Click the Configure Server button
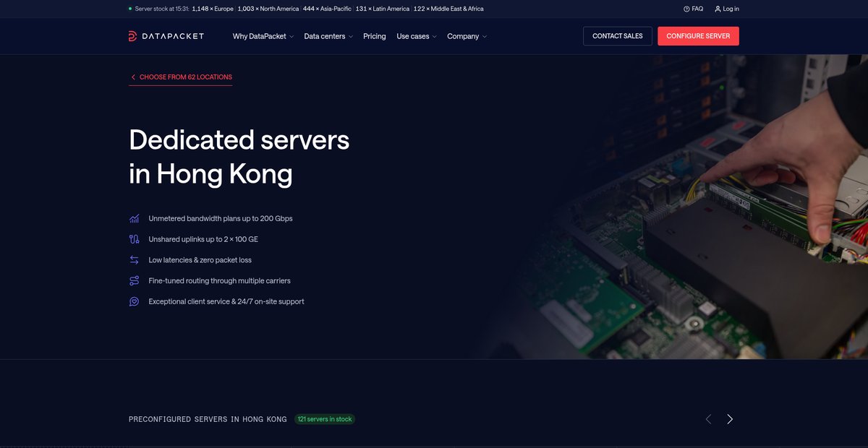Screen dimensions: 868x448 pyautogui.click(x=698, y=36)
